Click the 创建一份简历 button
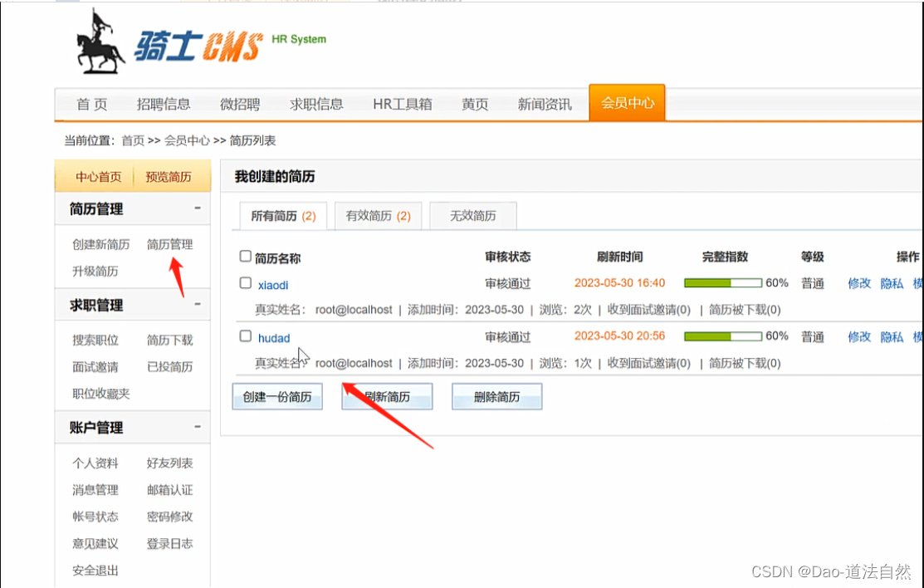 [276, 396]
